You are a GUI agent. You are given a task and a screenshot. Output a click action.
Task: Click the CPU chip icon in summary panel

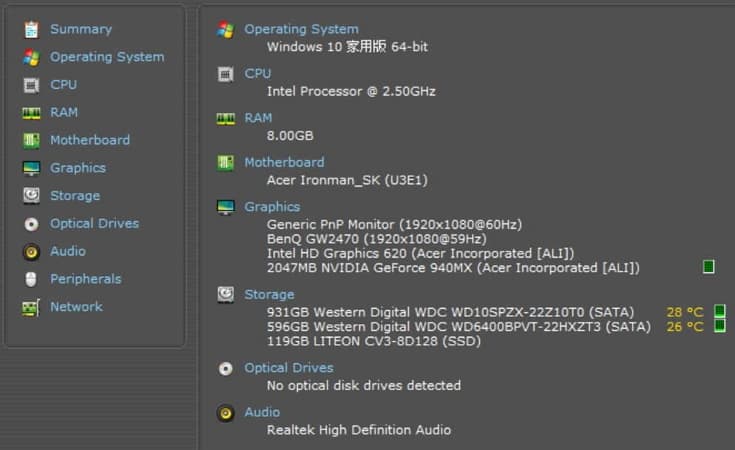[225, 74]
